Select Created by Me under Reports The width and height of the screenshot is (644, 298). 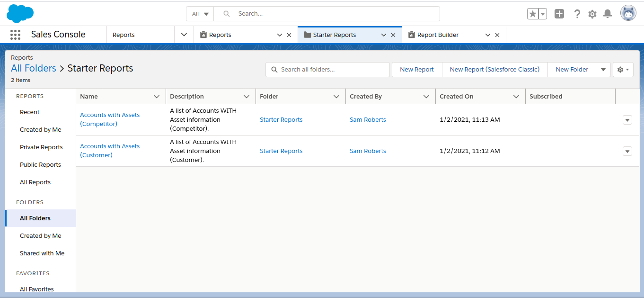[41, 129]
